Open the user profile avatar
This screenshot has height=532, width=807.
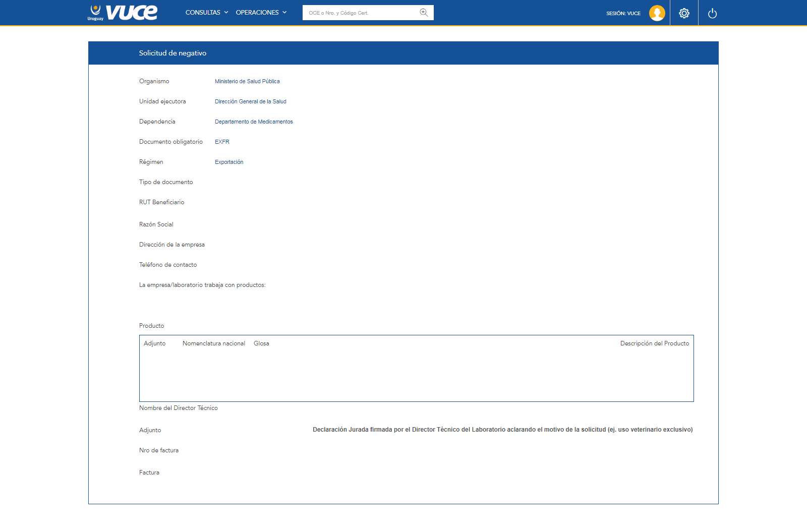[657, 13]
